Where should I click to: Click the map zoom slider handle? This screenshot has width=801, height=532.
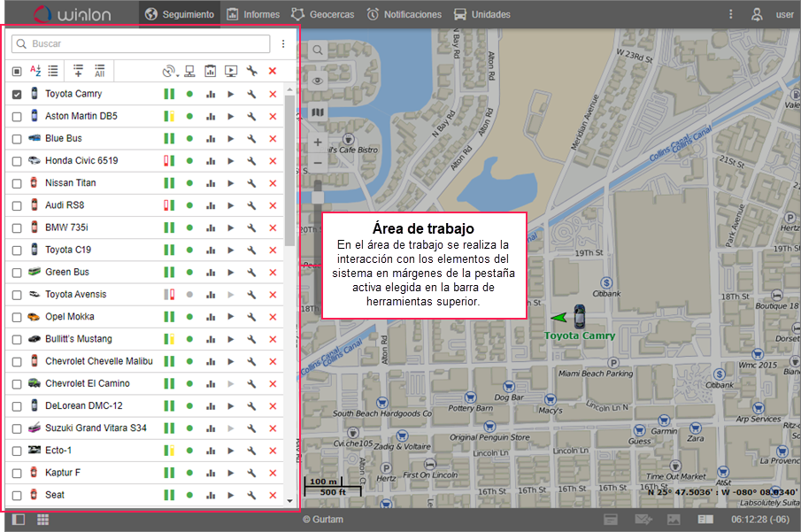(318, 197)
